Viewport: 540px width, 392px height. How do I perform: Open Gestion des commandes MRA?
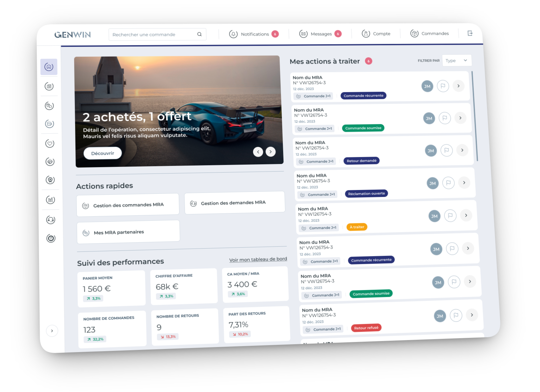pos(128,205)
